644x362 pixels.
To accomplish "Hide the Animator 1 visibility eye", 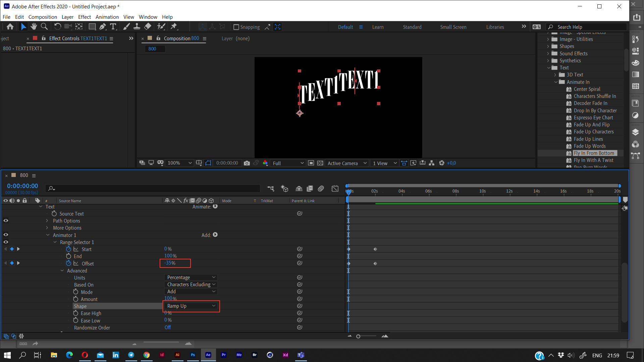I will coord(6,235).
